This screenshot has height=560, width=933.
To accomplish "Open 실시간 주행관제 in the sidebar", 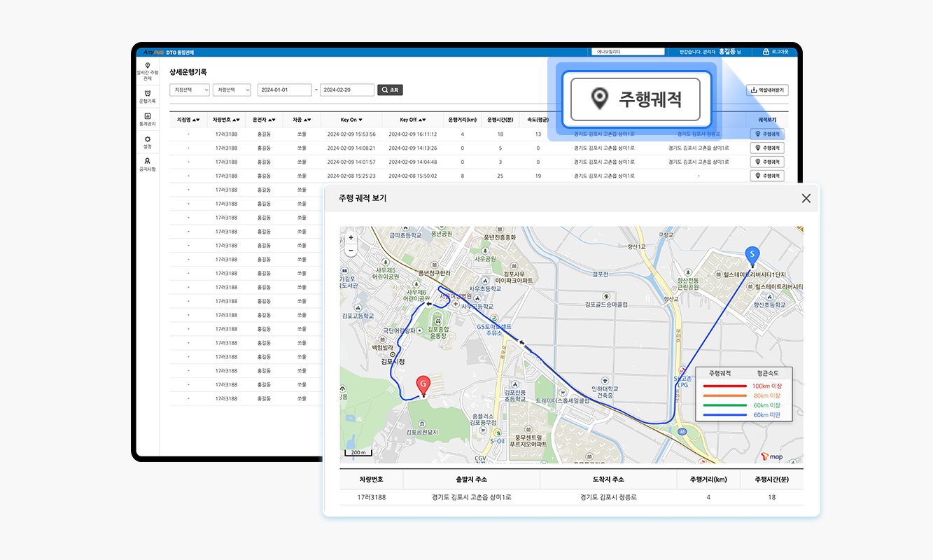I will [x=147, y=71].
